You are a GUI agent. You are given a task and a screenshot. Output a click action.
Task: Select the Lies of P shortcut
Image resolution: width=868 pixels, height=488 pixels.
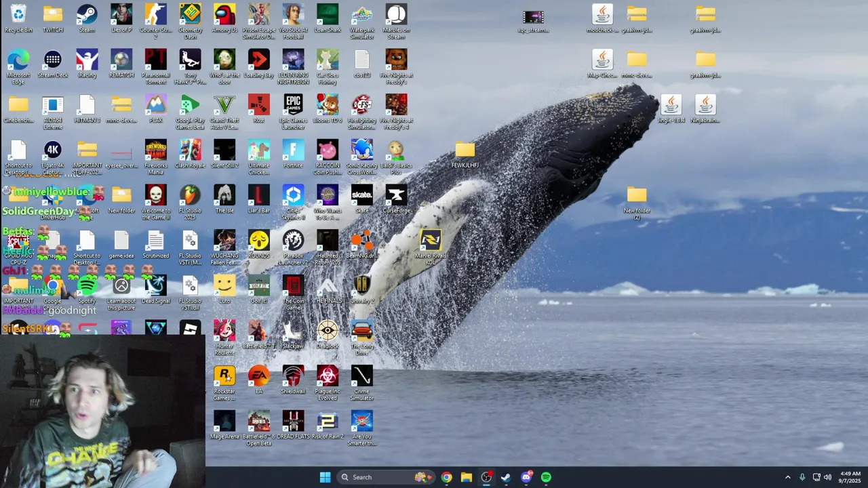(x=121, y=18)
